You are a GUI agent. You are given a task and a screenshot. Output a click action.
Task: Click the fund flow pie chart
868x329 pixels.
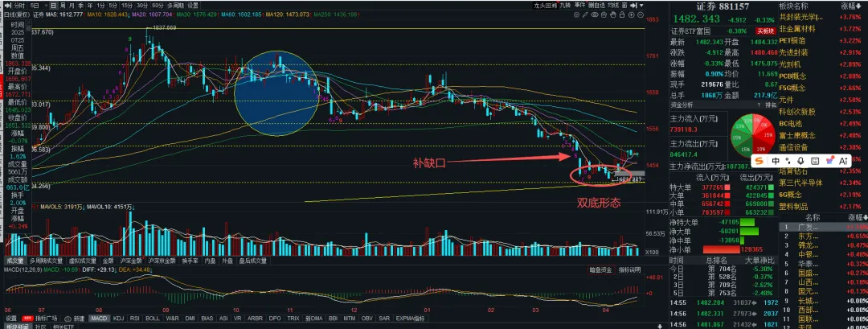[752, 134]
